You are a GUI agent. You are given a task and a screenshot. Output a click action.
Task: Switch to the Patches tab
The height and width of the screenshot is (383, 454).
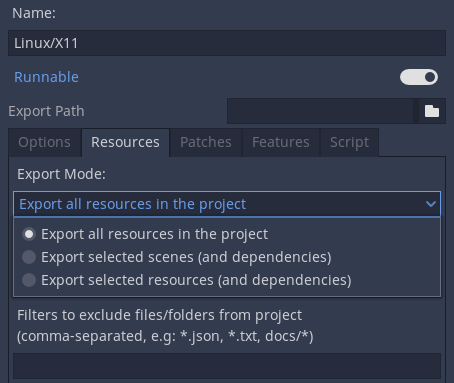coord(206,142)
